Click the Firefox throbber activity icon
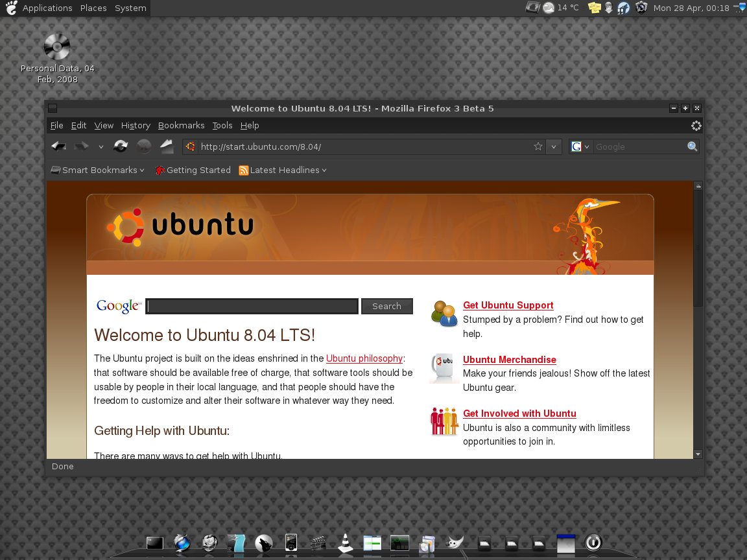747x560 pixels. click(696, 126)
